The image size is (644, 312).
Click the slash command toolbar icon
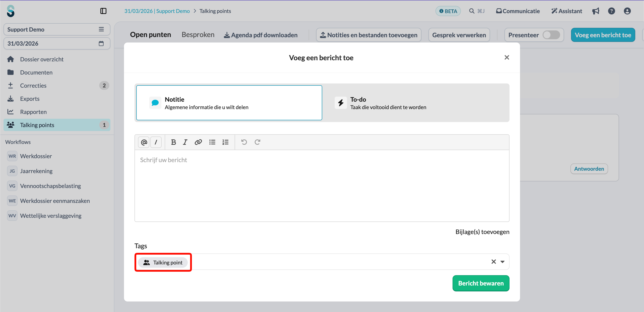[x=156, y=142]
